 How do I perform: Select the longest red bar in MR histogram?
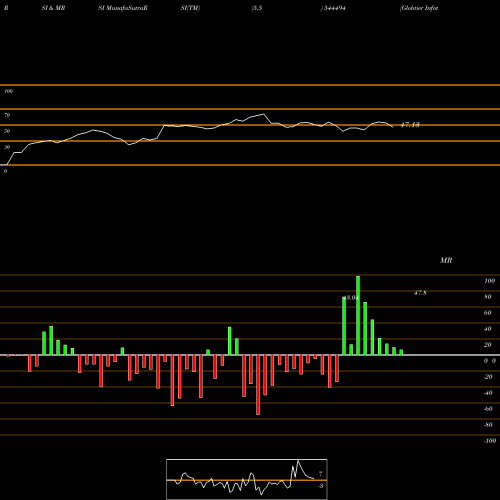coord(258,385)
